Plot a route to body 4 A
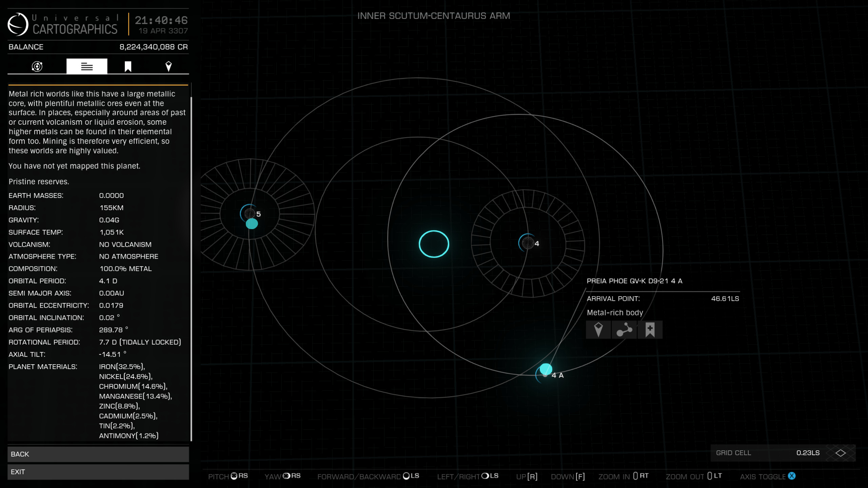Viewport: 868px width, 488px height. pyautogui.click(x=624, y=329)
